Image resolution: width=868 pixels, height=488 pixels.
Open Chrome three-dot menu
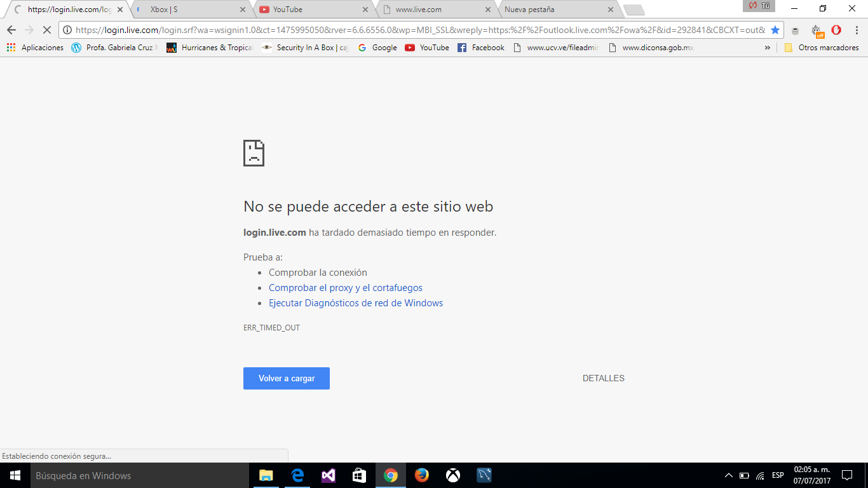[x=855, y=30]
